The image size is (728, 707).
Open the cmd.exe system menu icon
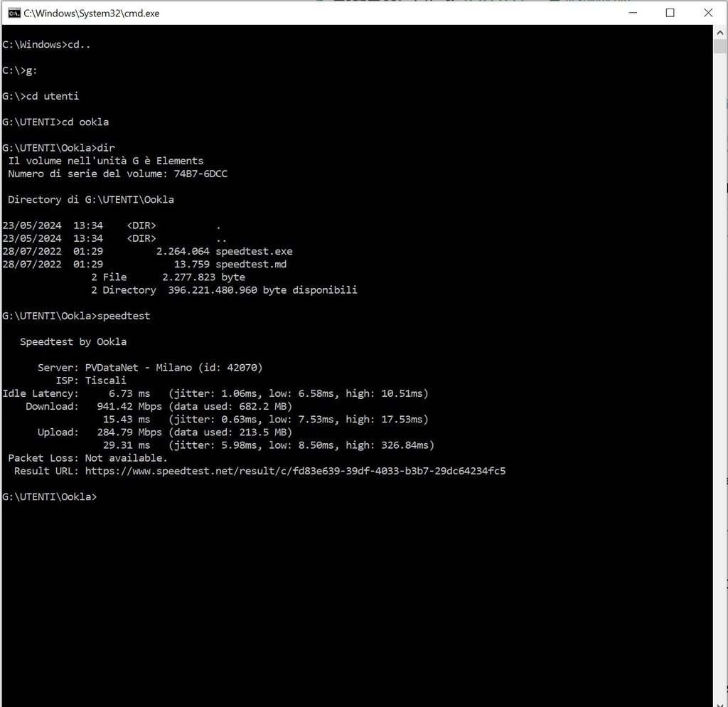(x=14, y=13)
